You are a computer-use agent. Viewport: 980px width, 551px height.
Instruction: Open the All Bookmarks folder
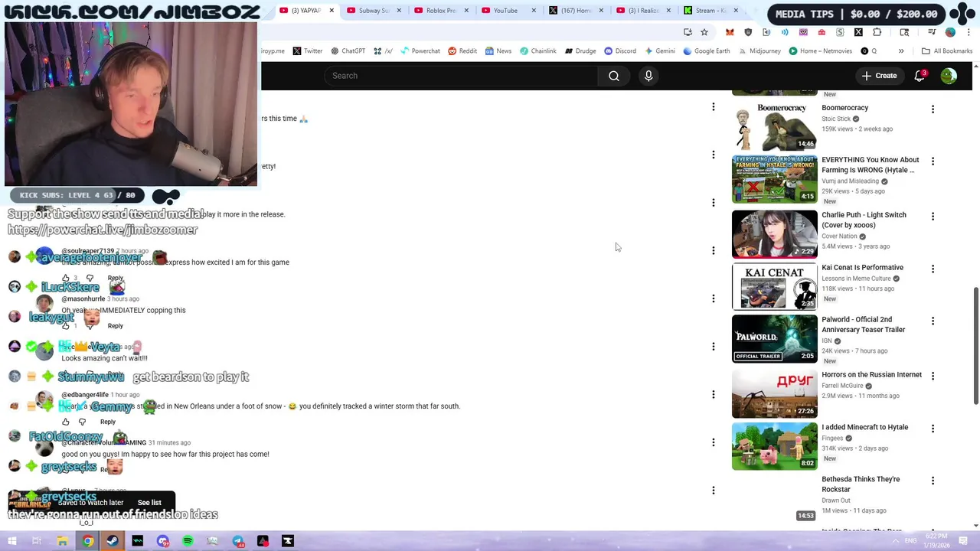coord(947,51)
